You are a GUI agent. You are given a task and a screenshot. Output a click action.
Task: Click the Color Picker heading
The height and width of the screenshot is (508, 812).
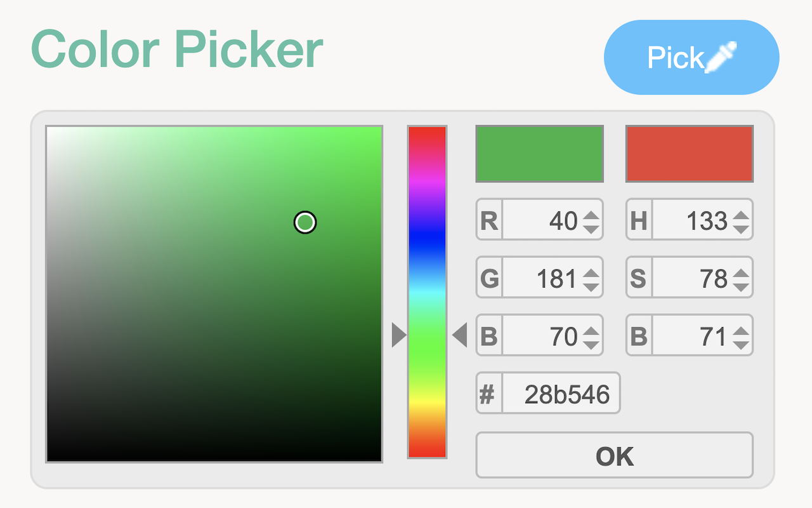point(178,50)
